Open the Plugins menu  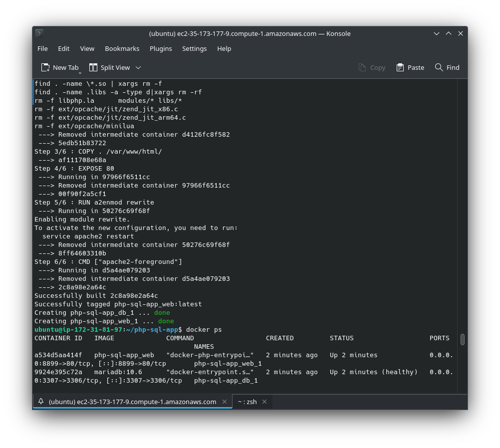click(x=161, y=48)
